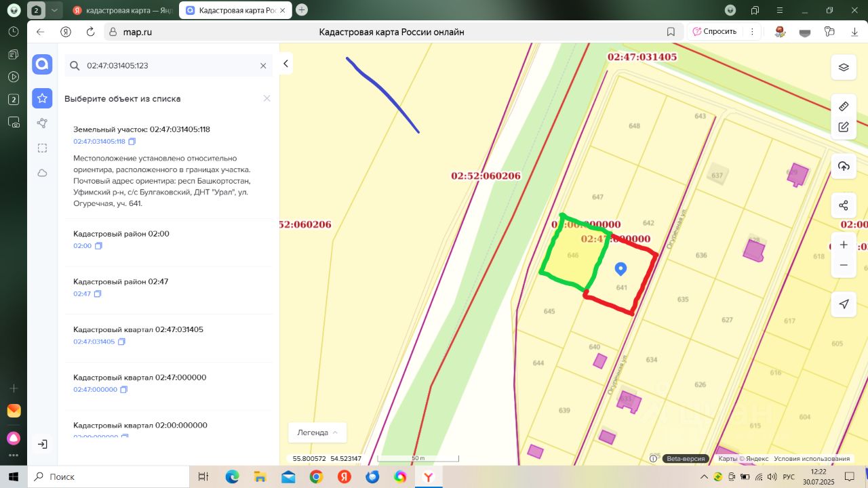This screenshot has height=488, width=868.
Task: Open browser history in side panel
Action: 14,32
